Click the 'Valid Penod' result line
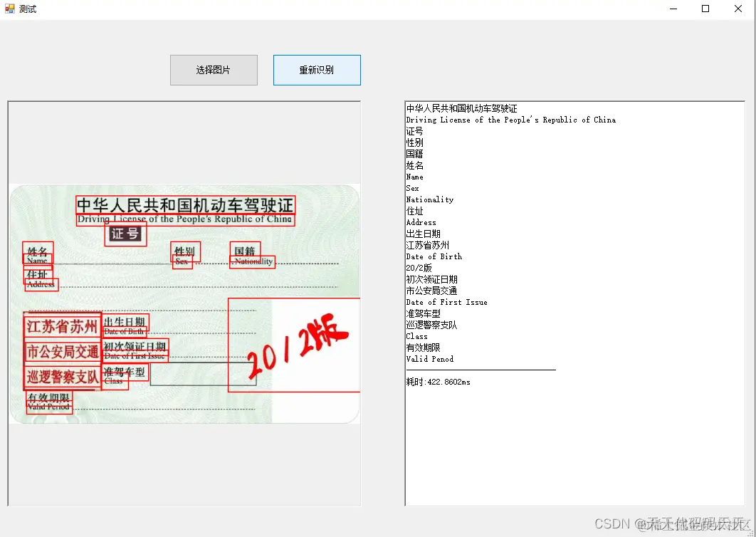The image size is (756, 537). coord(429,359)
